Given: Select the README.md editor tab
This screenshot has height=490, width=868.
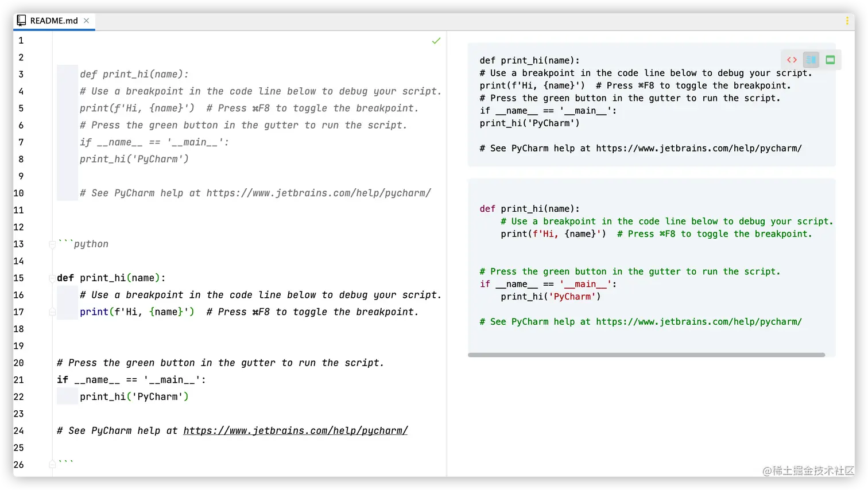Looking at the screenshot, I should coord(54,21).
